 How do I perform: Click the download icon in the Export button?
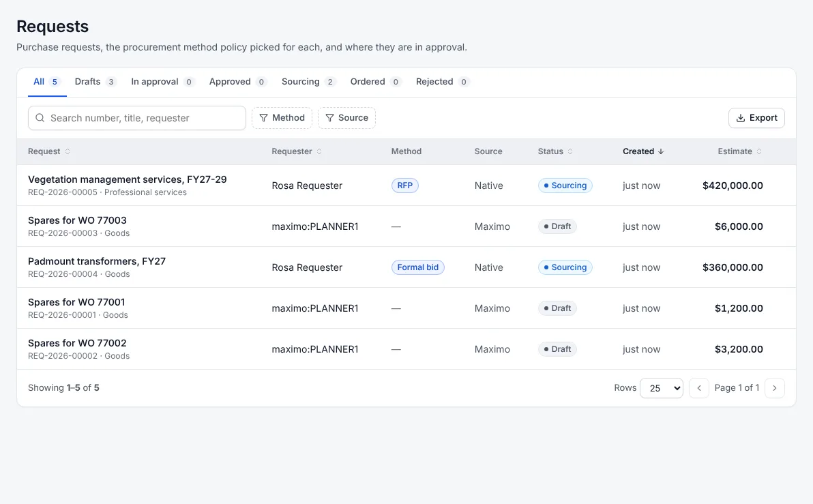(741, 118)
